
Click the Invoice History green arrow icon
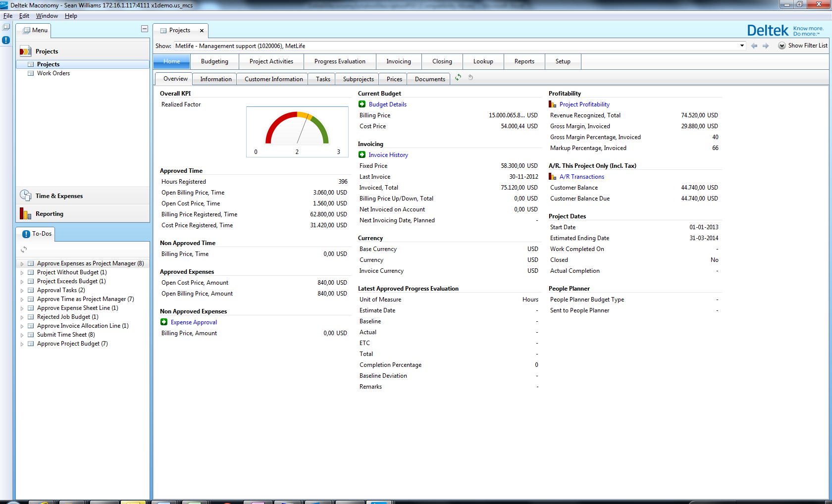point(362,154)
